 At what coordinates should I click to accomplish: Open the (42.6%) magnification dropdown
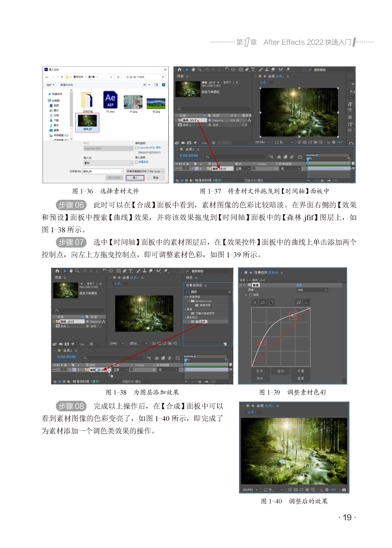[x=250, y=489]
